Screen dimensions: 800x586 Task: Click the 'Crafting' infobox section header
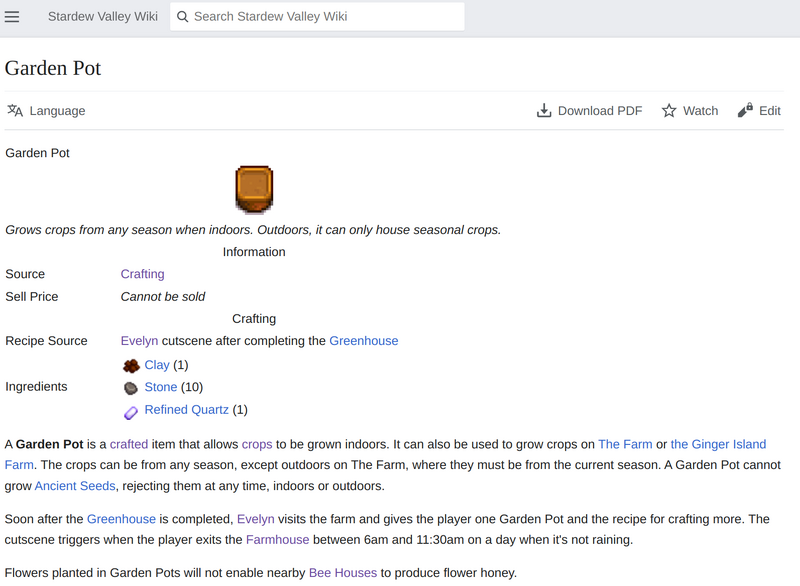coord(254,319)
